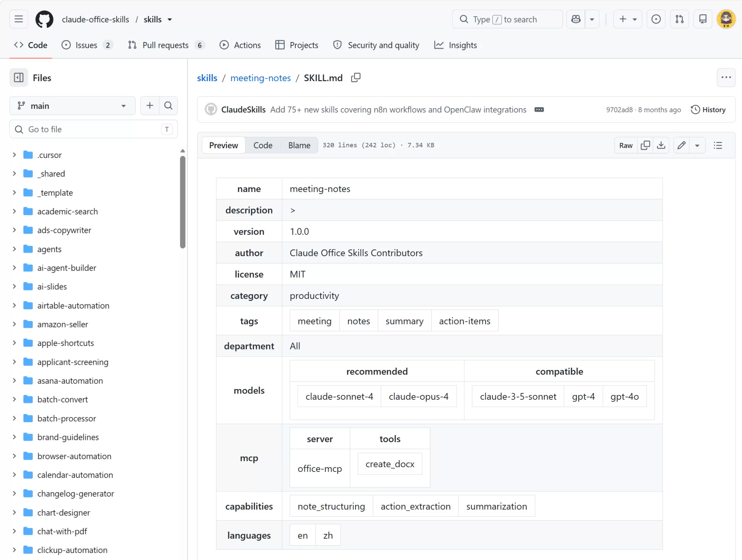
Task: Open the outline list icon
Action: click(x=718, y=145)
